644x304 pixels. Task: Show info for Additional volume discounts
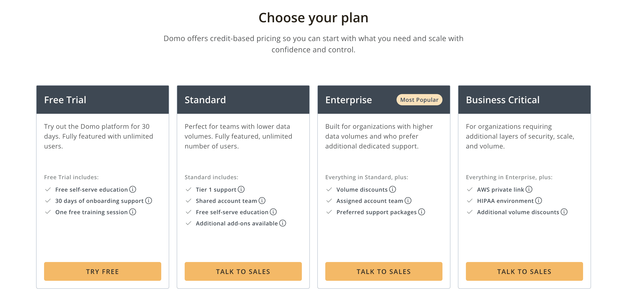pyautogui.click(x=564, y=212)
